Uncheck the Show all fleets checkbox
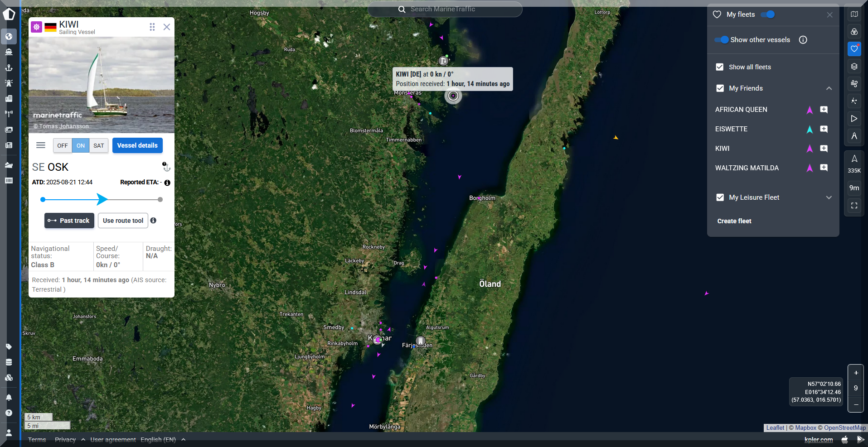Image resolution: width=868 pixels, height=447 pixels. tap(720, 67)
